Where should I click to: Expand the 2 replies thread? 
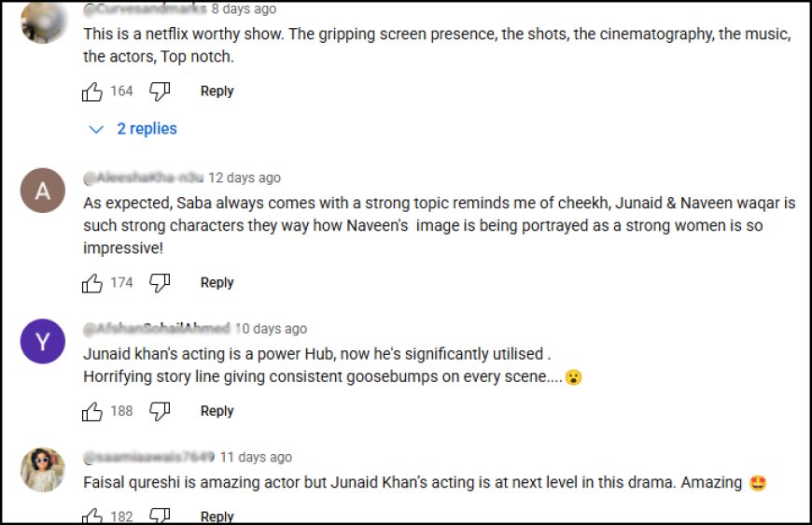(x=147, y=129)
